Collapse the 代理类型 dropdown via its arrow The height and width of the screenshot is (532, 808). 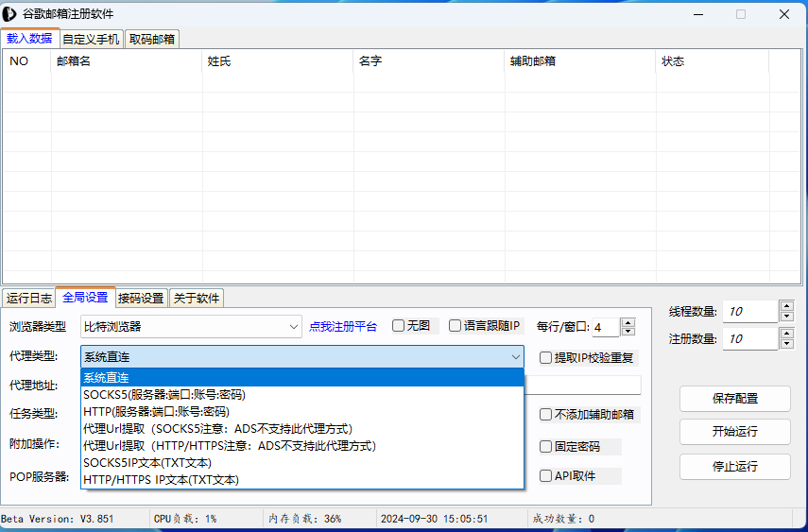click(x=515, y=357)
